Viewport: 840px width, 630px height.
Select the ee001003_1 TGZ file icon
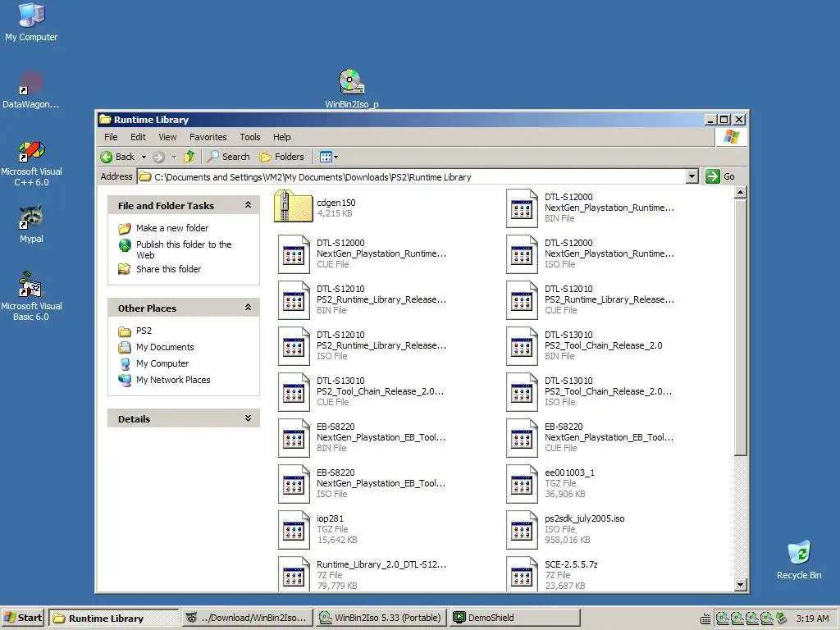click(522, 485)
